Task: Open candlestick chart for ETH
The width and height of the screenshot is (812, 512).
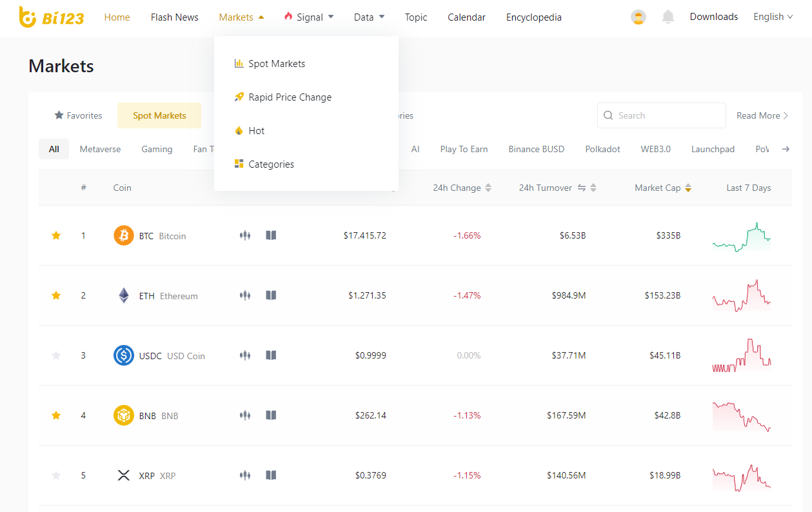Action: pos(245,295)
